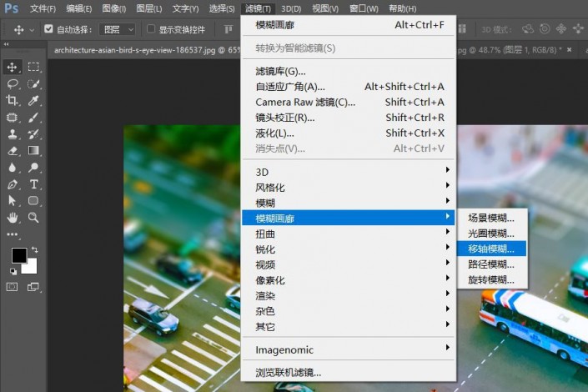The width and height of the screenshot is (588, 392).
Task: Expand the 风格化 submenu
Action: tap(349, 187)
